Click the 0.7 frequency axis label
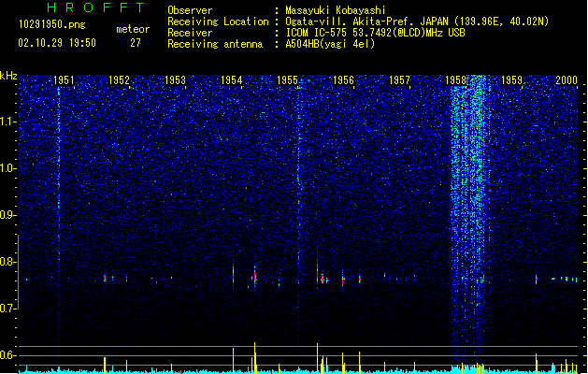This screenshot has height=374, width=588. pyautogui.click(x=8, y=309)
